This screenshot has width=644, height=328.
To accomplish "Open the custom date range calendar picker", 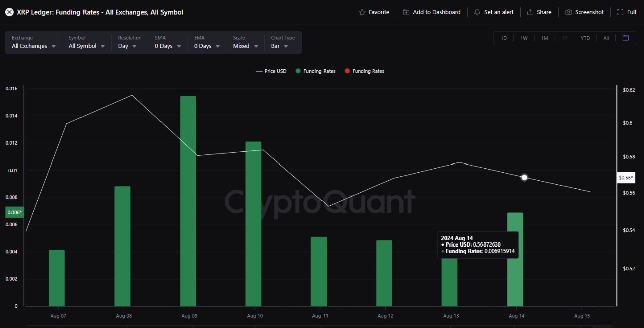I will (626, 38).
